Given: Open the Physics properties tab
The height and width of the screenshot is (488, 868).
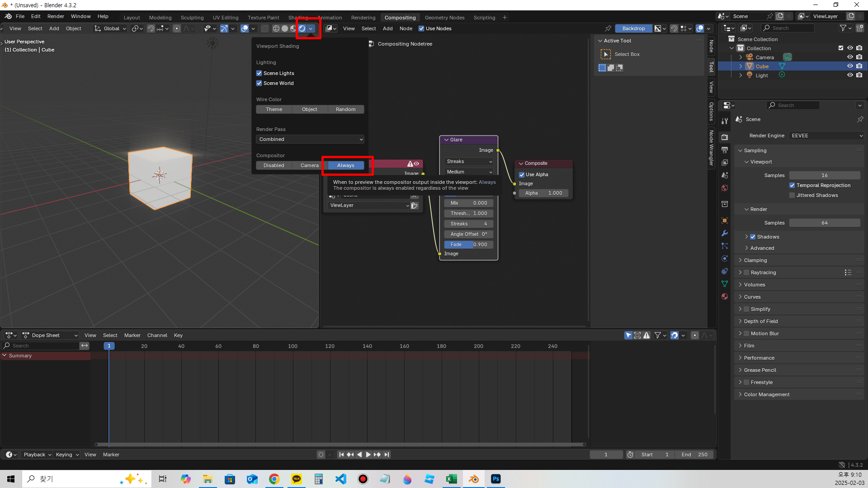Looking at the screenshot, I should coord(725,258).
